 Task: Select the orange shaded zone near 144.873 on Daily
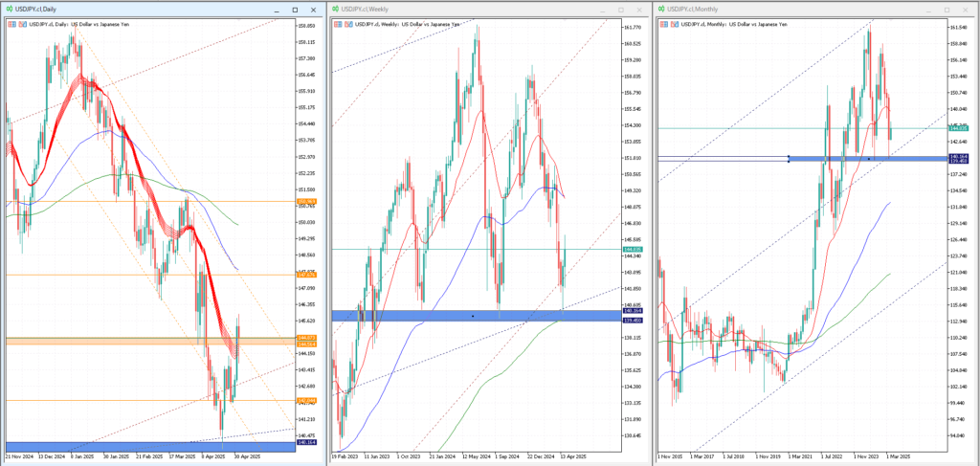(x=150, y=341)
